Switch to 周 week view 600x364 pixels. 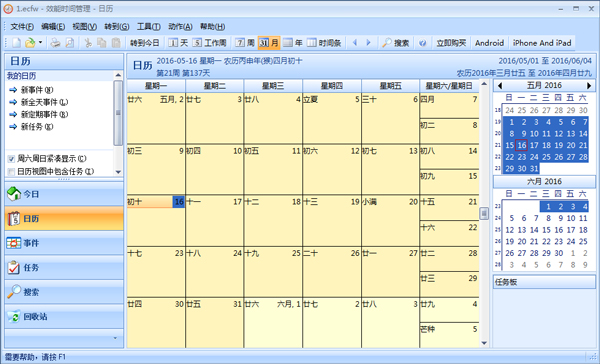(245, 43)
